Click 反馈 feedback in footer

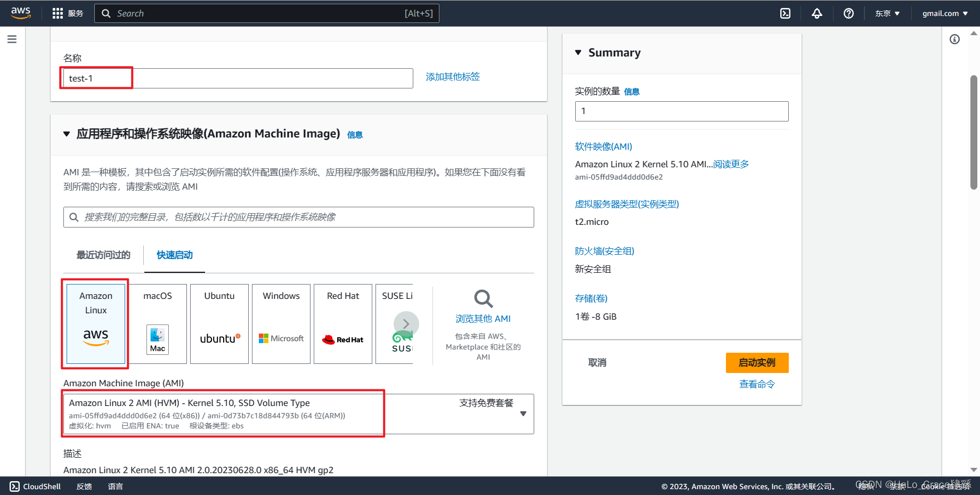pyautogui.click(x=84, y=486)
